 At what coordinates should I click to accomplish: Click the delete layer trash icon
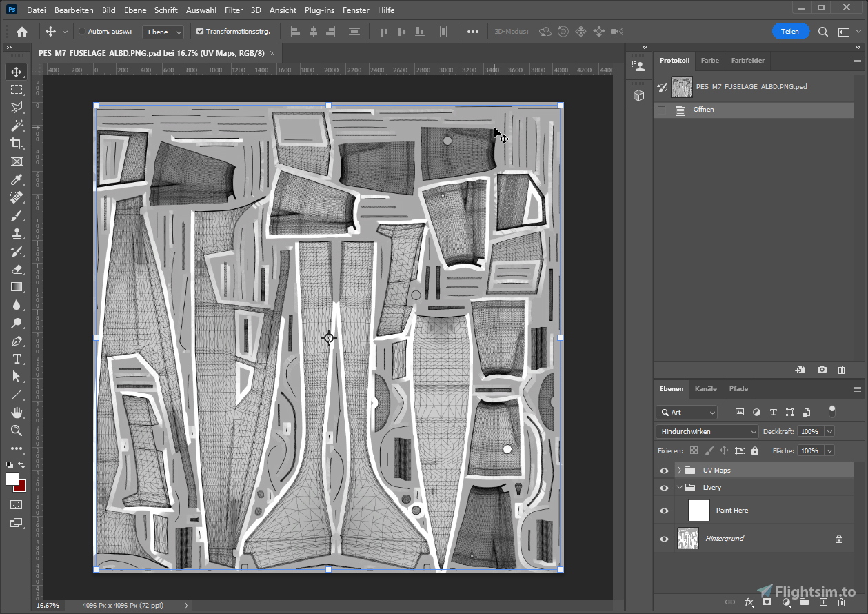[x=841, y=602]
